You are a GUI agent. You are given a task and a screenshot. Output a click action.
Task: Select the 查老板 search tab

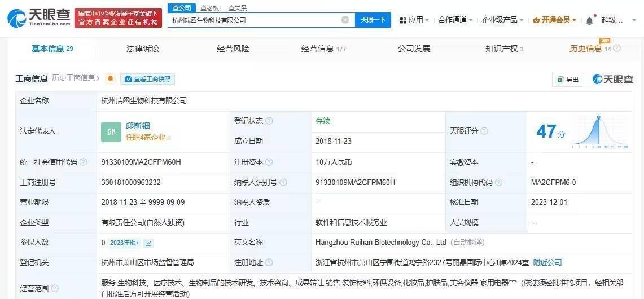pos(209,8)
